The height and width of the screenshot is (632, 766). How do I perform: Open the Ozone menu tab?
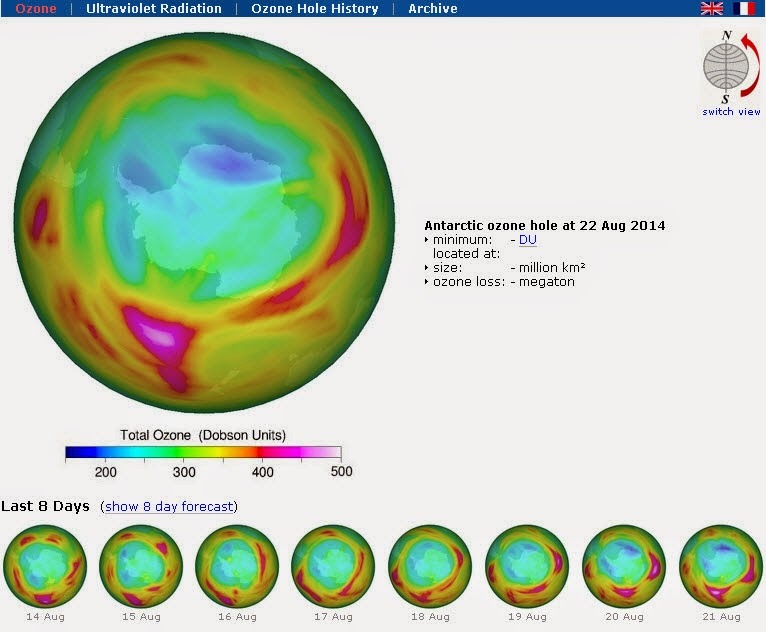tap(36, 8)
